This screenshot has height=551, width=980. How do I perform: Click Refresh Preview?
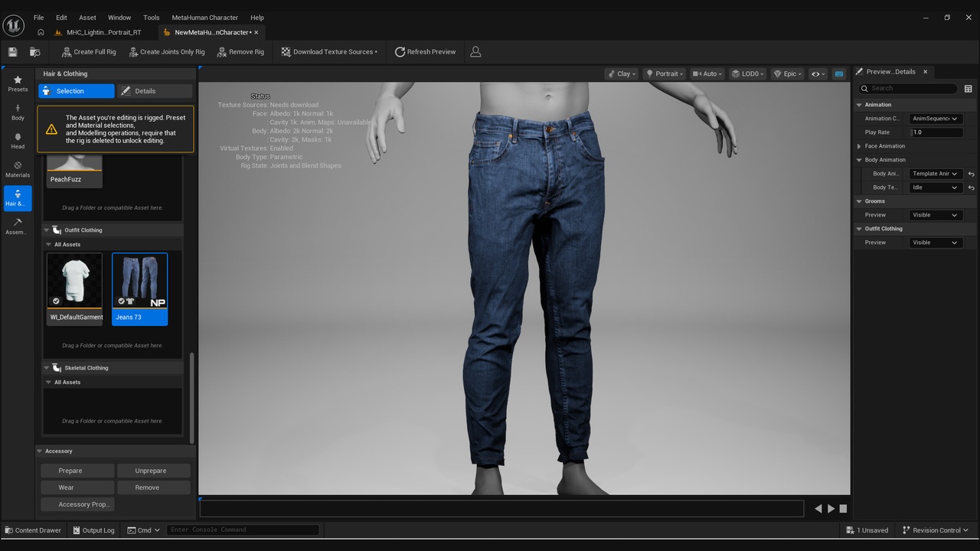coord(426,52)
